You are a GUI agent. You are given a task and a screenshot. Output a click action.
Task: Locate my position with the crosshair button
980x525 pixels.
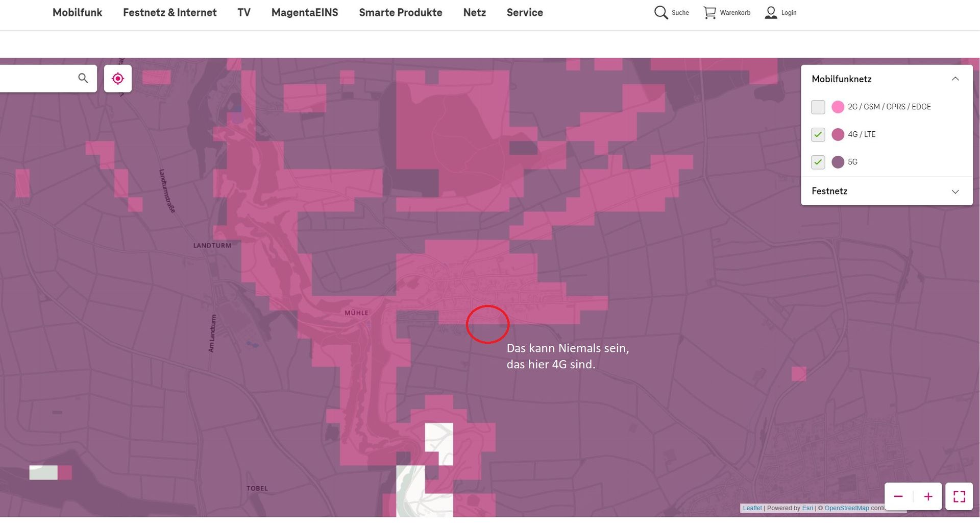118,79
